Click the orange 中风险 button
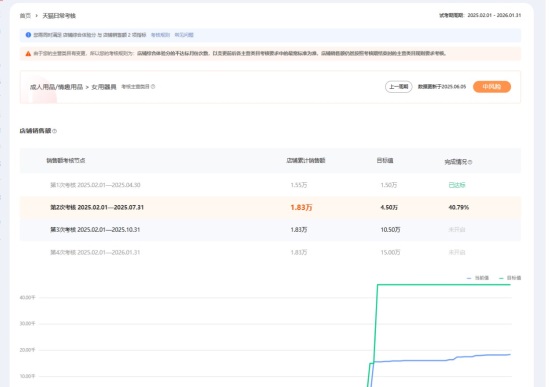The height and width of the screenshot is (387, 550). tap(492, 87)
